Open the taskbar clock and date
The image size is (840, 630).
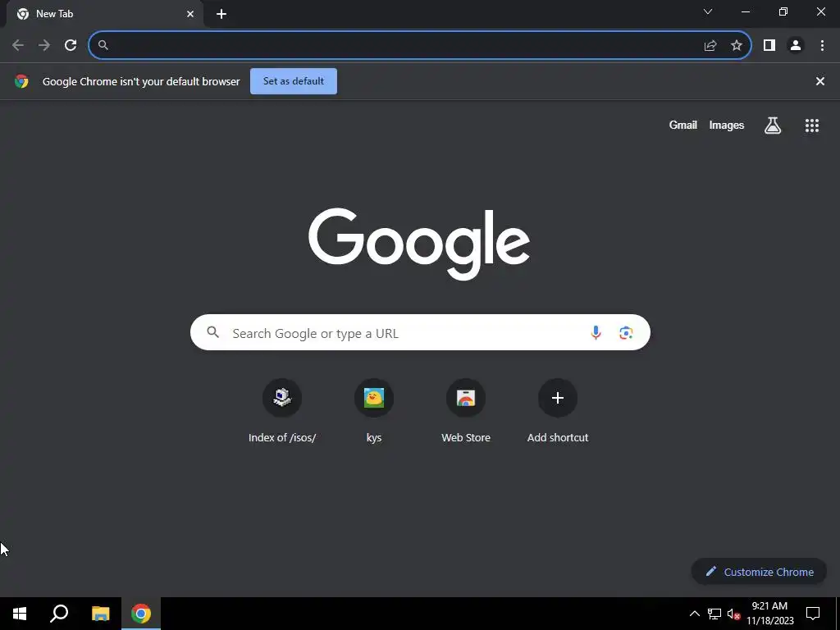pyautogui.click(x=769, y=614)
